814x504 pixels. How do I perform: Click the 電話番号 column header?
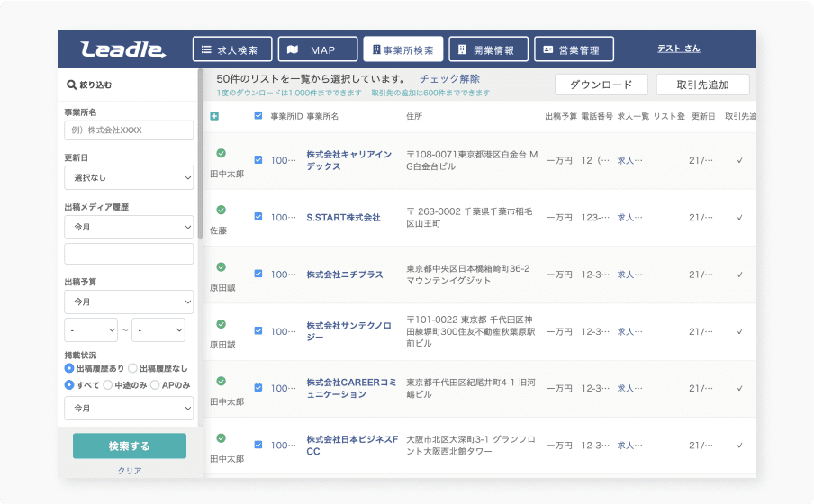pos(597,116)
